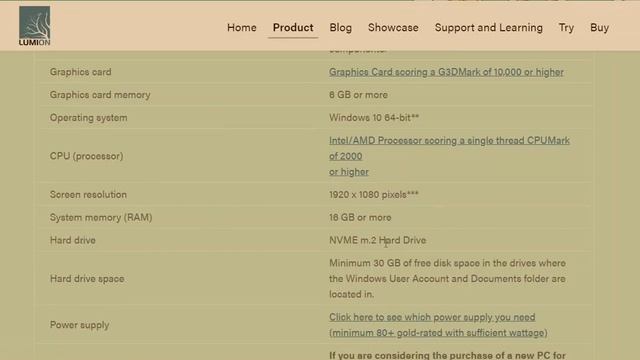640x360 pixels.
Task: Go to the Home page
Action: click(x=242, y=28)
